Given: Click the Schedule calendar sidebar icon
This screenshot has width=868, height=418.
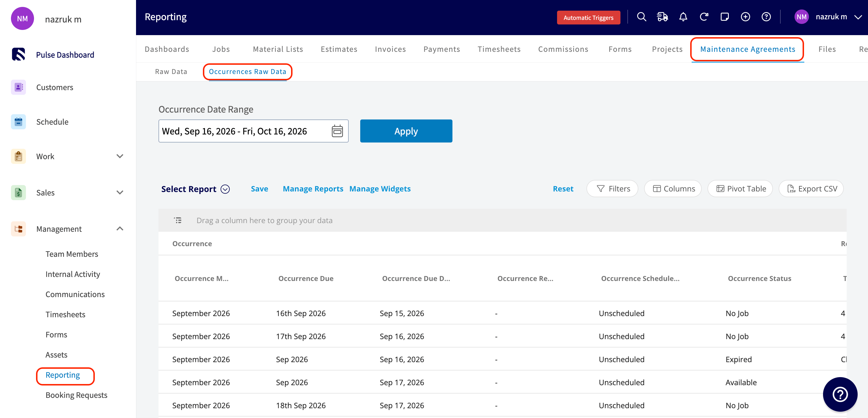Looking at the screenshot, I should 18,121.
